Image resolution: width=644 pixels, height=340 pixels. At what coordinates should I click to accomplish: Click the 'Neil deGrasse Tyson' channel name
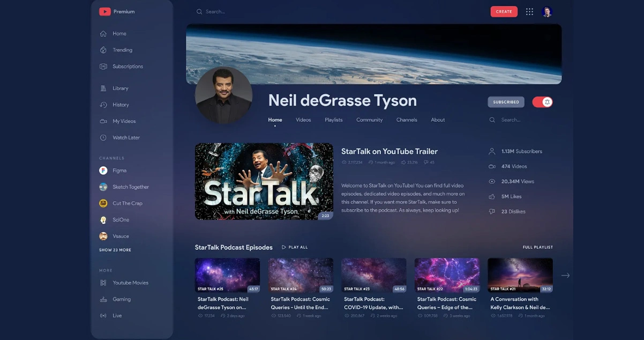click(342, 100)
